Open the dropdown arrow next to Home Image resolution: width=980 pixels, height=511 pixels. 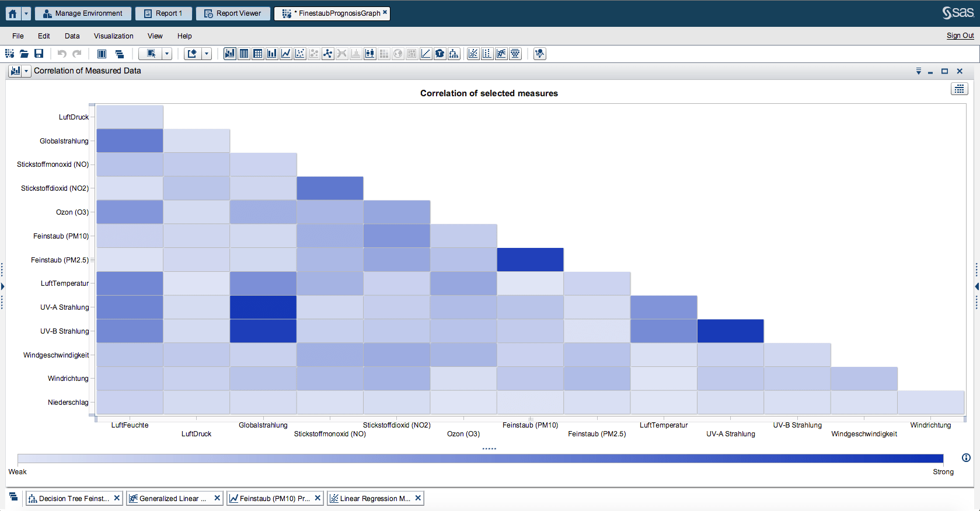26,13
